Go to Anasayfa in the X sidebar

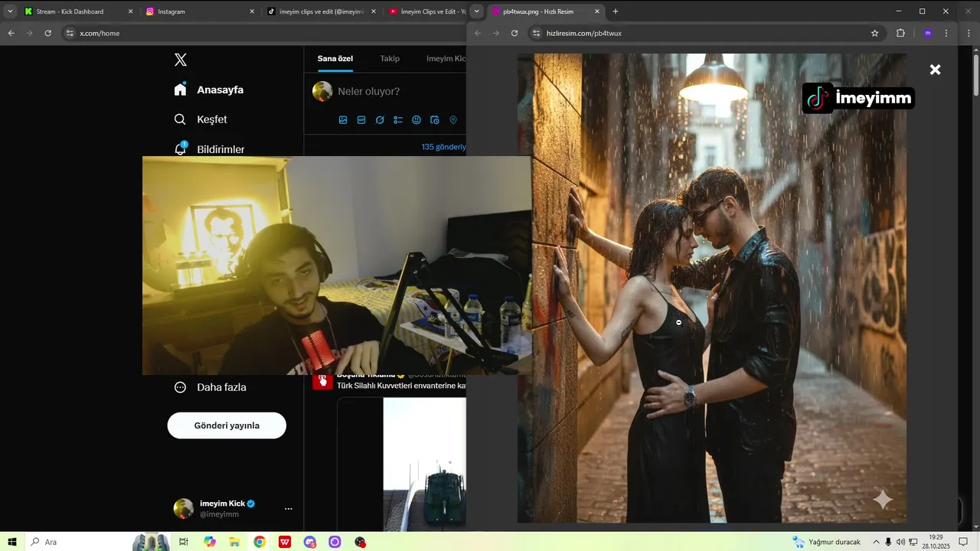pos(209,90)
